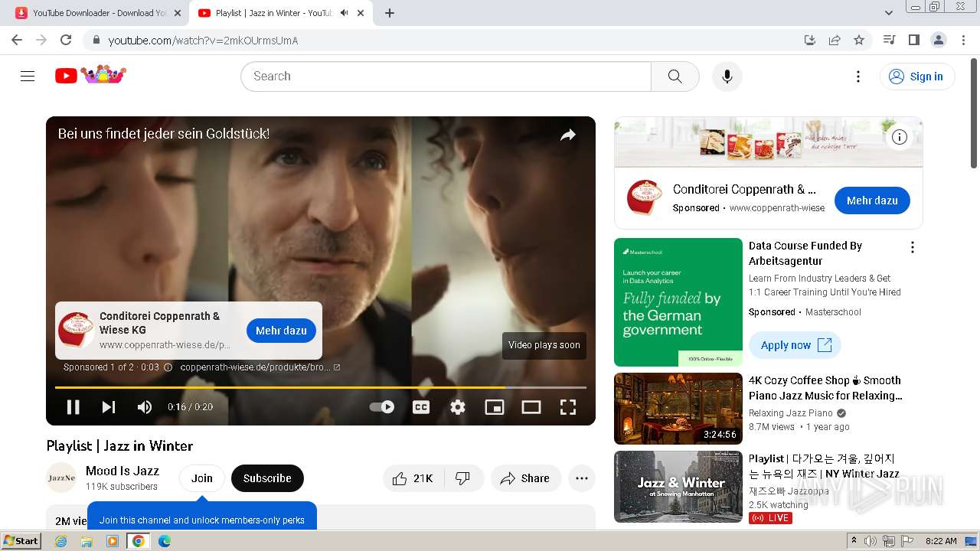The height and width of the screenshot is (551, 980).
Task: Enable miniplayer mode
Action: (x=495, y=407)
